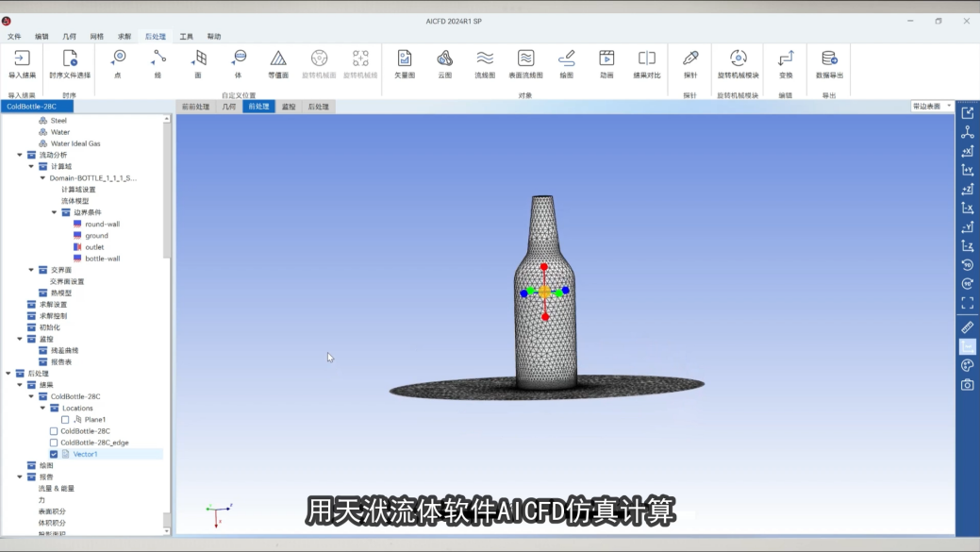980x552 pixels.
Task: Open the 带边表面 display mode dropdown
Action: (931, 107)
